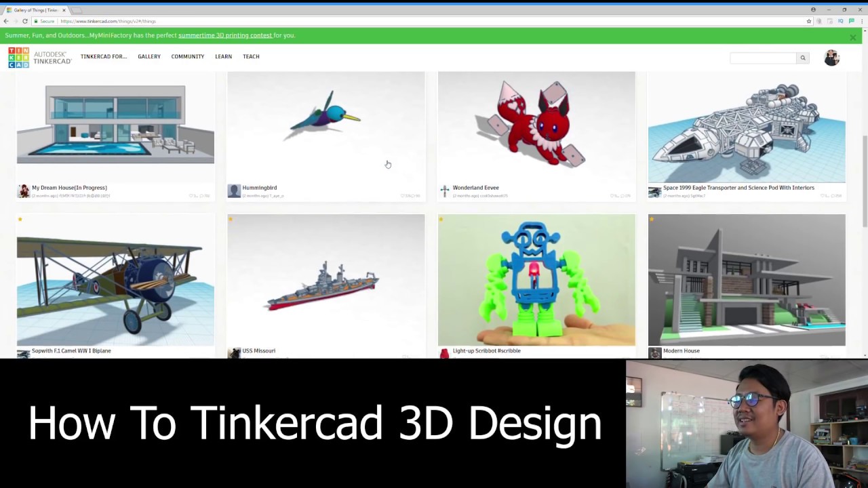The height and width of the screenshot is (488, 868).
Task: Click the site search input field
Action: 763,58
